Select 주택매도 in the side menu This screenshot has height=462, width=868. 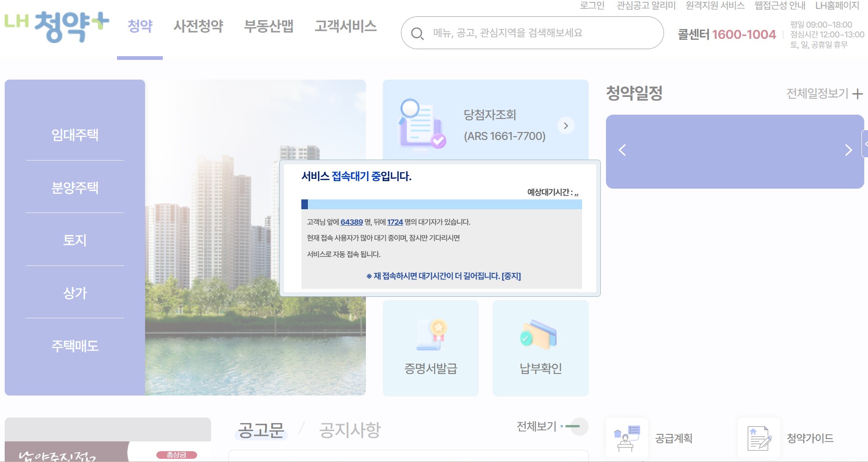click(x=75, y=346)
